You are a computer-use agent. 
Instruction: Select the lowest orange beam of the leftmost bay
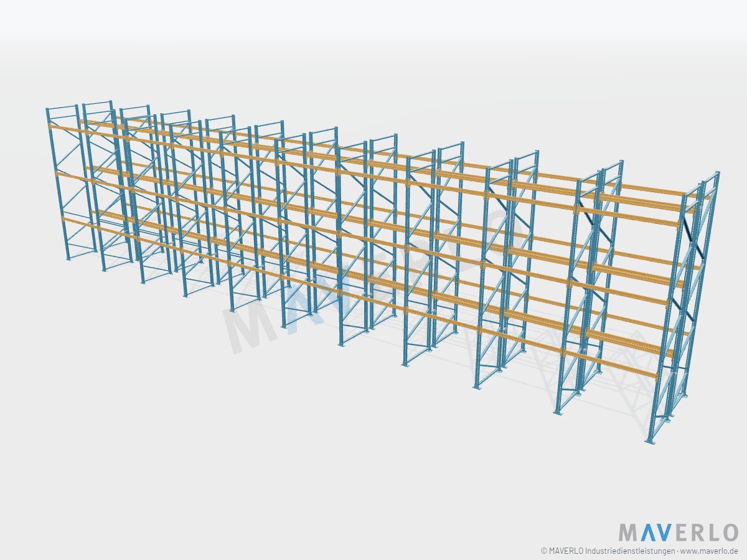coord(81,223)
